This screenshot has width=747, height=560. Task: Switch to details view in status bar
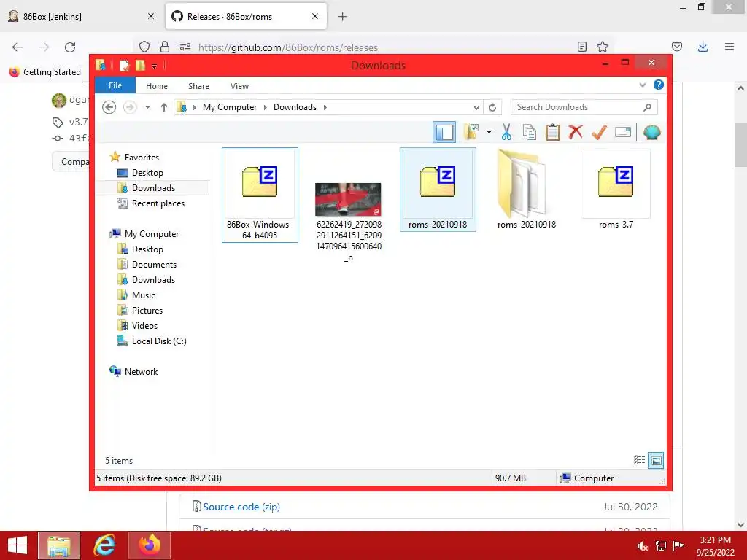[x=639, y=460]
